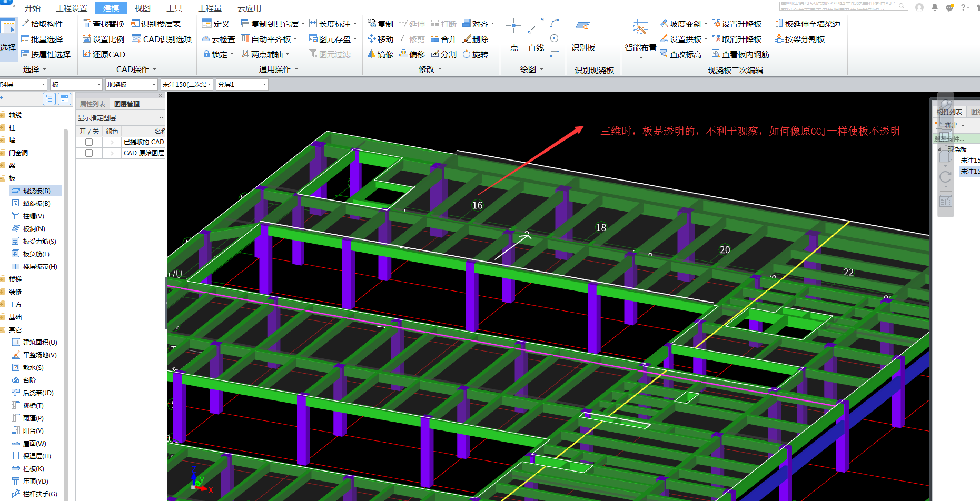Switch to the 工程设置 ribbon tab
This screenshot has height=501, width=980.
72,8
